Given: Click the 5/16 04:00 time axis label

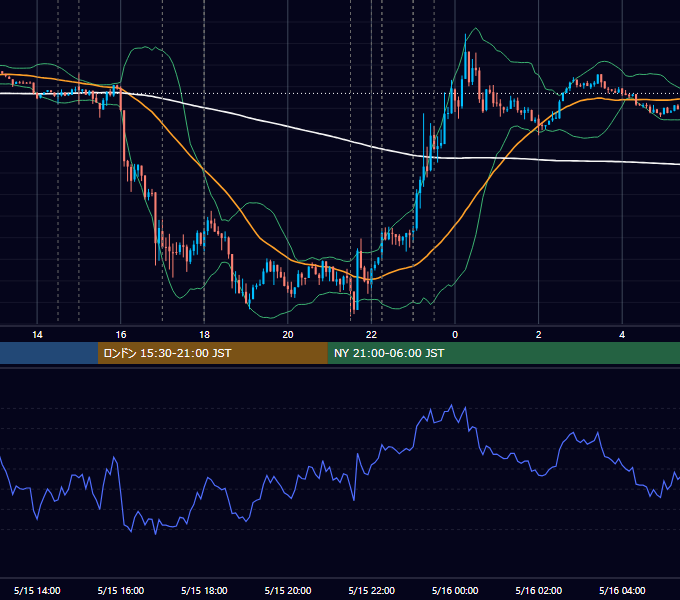Looking at the screenshot, I should [x=622, y=590].
